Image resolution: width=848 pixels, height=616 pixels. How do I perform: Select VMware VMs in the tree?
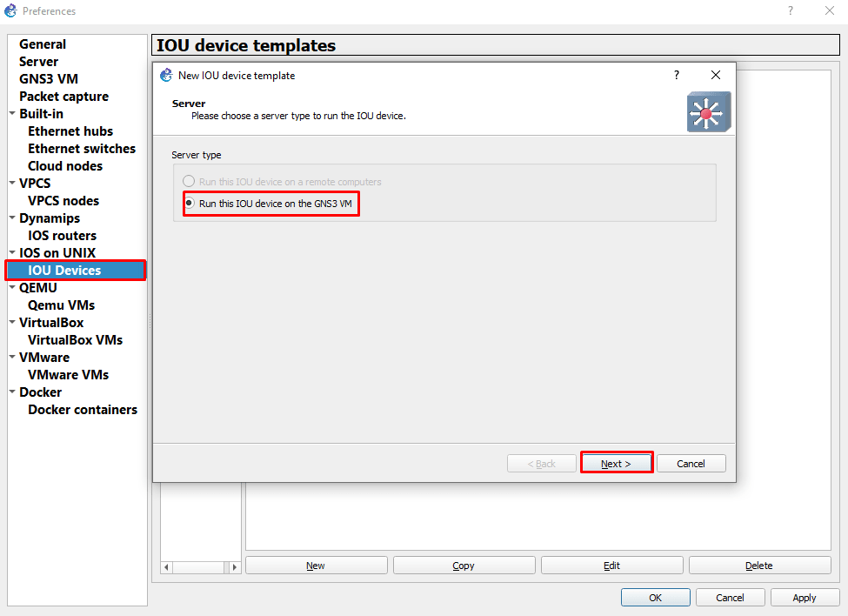68,375
